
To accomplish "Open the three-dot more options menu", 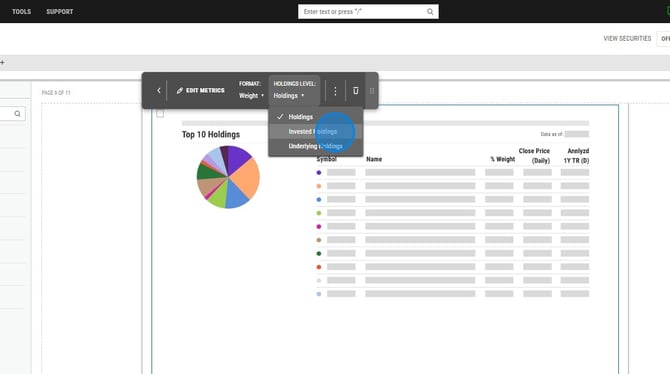I will pyautogui.click(x=335, y=91).
